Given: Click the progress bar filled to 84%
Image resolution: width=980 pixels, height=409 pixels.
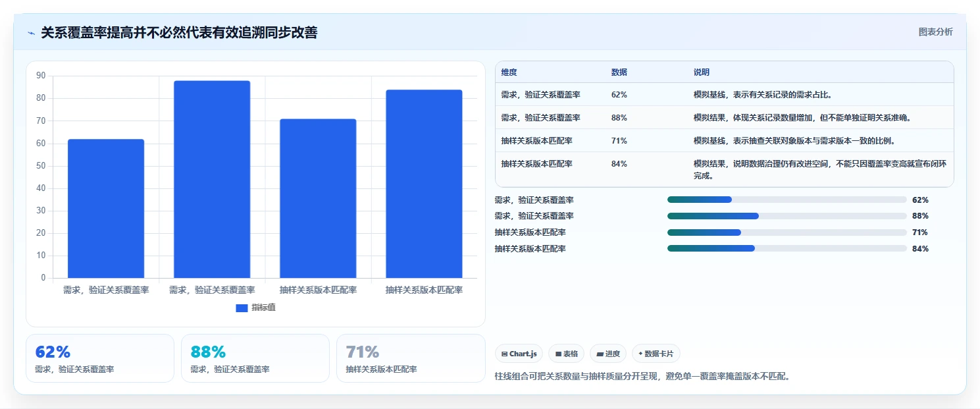Looking at the screenshot, I should pyautogui.click(x=787, y=248).
